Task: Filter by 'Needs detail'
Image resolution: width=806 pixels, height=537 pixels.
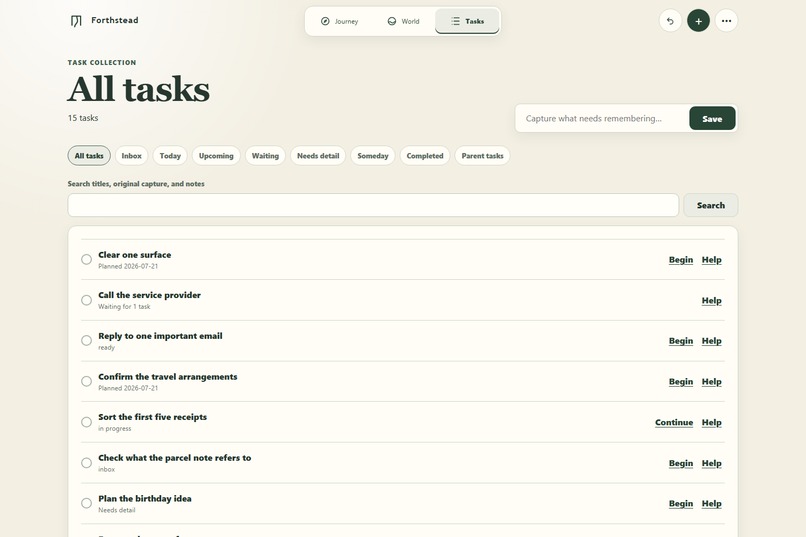Action: (318, 156)
